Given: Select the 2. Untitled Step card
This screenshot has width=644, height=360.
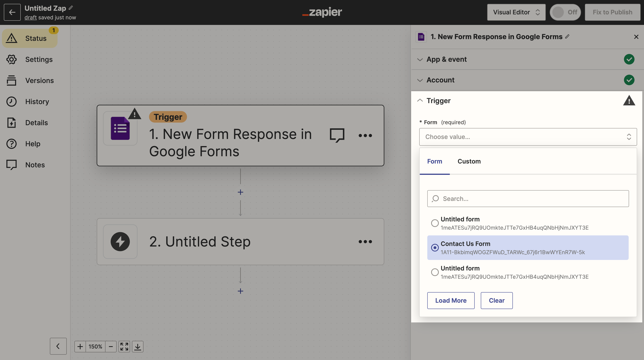Looking at the screenshot, I should (240, 242).
